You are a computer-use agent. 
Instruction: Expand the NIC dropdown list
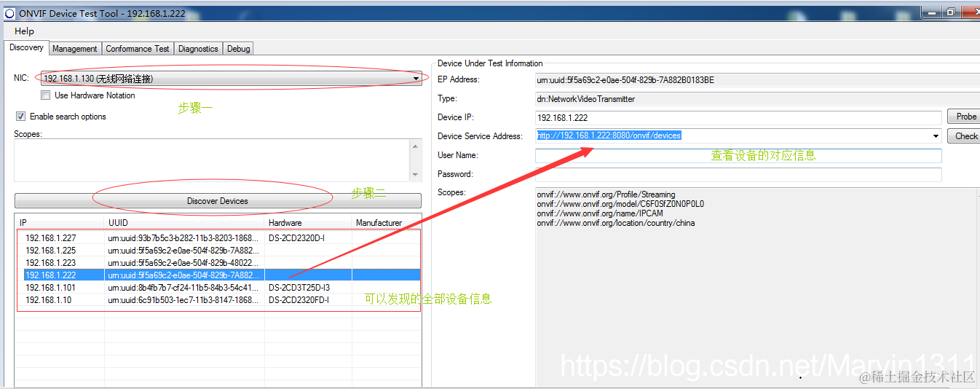(416, 79)
